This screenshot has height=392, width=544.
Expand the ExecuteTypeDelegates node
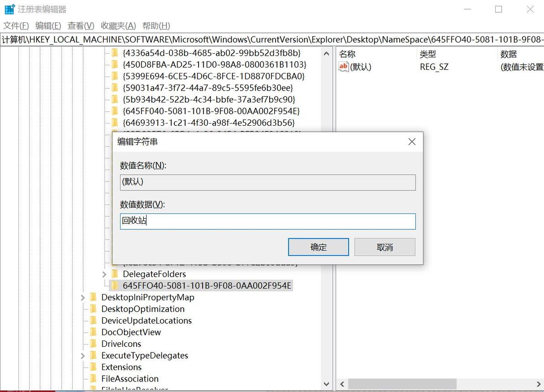click(83, 356)
